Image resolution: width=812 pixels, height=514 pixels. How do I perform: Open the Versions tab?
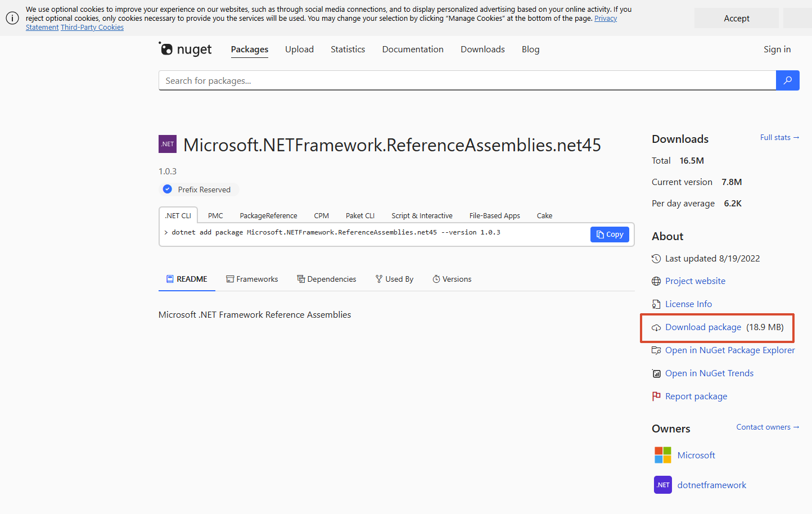pos(452,279)
